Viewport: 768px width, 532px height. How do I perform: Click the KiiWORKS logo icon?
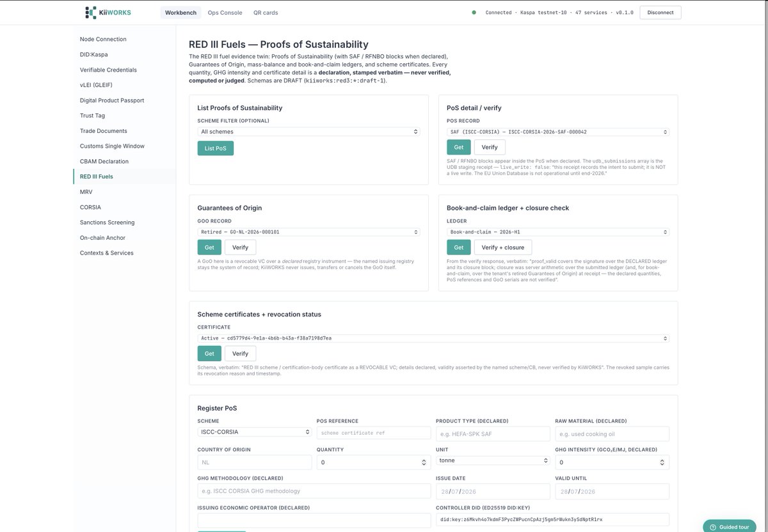pyautogui.click(x=91, y=12)
